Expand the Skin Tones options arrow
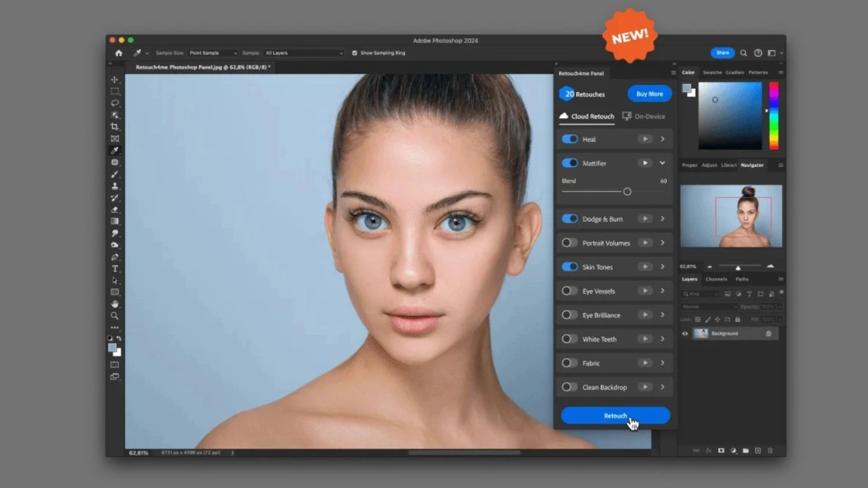The image size is (868, 488). 663,267
